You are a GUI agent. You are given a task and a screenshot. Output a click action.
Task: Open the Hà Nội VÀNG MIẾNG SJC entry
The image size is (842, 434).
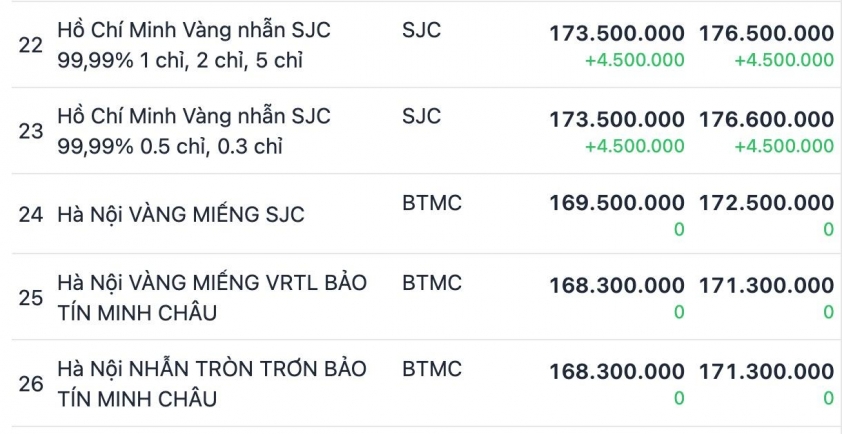point(181,215)
